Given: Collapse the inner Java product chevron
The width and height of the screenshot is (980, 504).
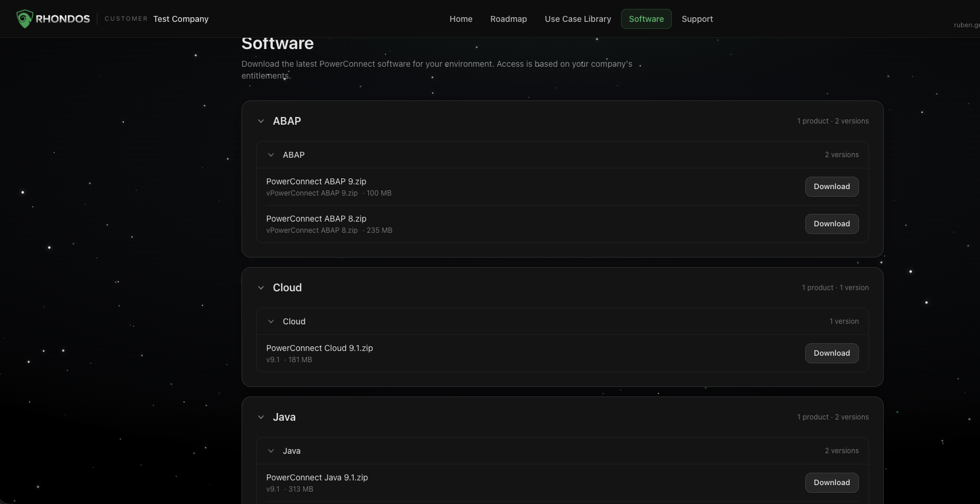Looking at the screenshot, I should (x=271, y=451).
